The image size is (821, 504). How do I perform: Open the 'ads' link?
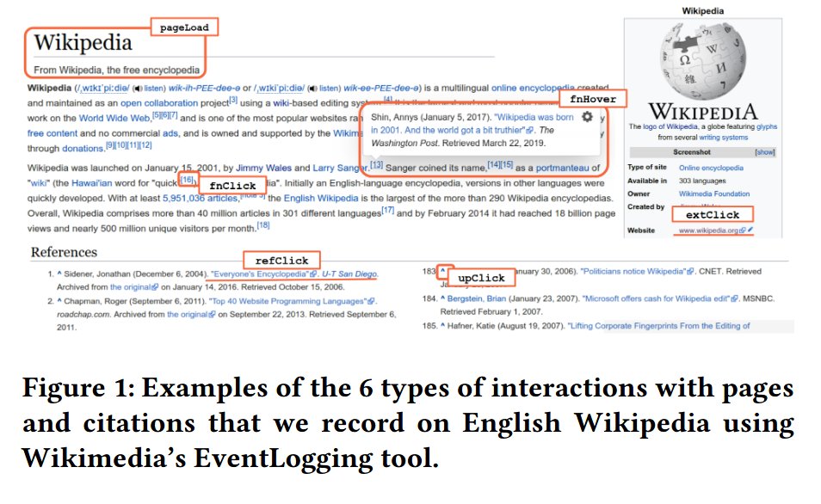coord(170,133)
